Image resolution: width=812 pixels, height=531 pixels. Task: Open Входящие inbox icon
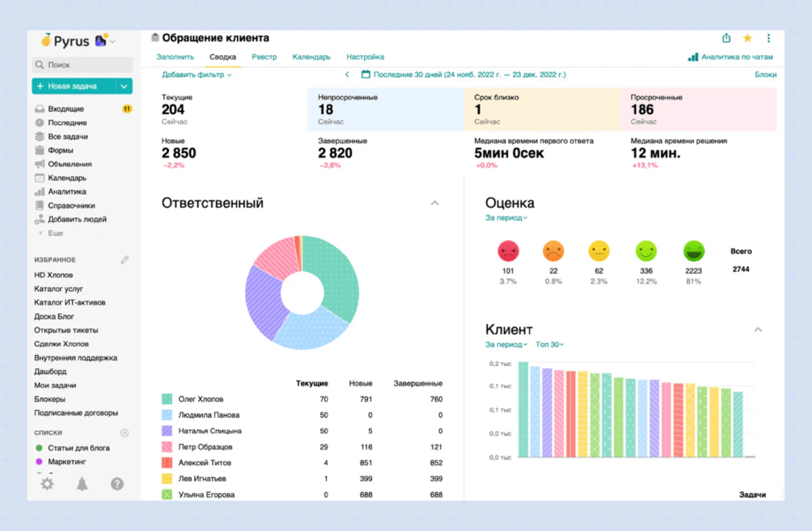[40, 109]
